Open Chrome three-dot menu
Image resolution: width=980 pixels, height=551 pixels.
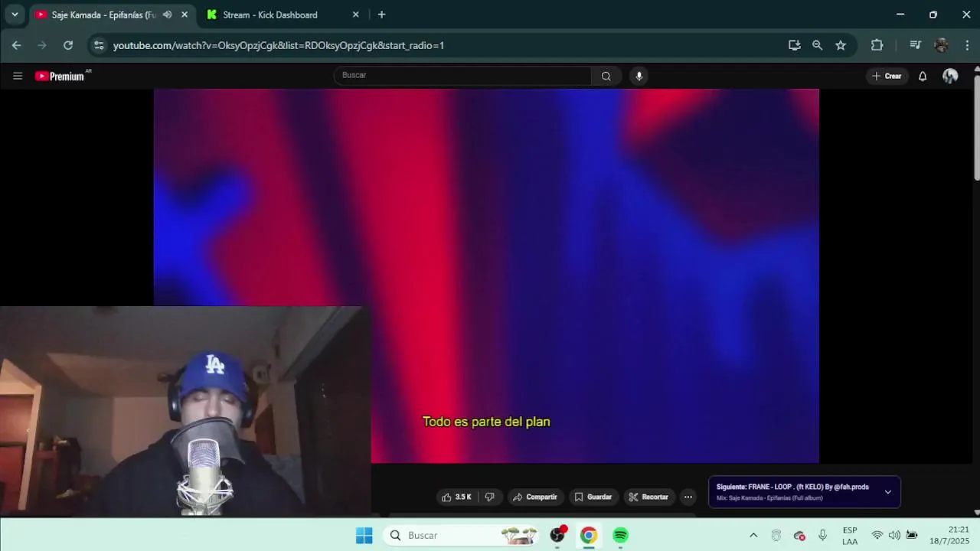(x=968, y=45)
